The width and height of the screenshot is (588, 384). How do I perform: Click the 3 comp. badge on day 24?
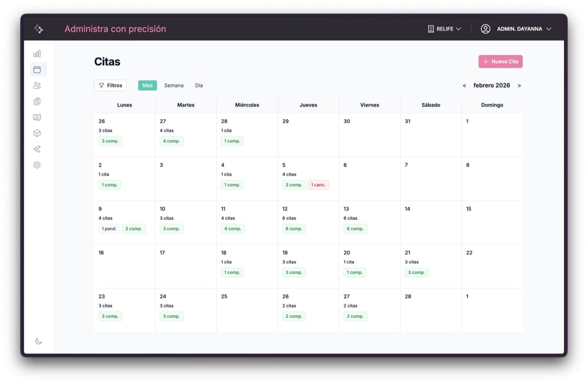(x=171, y=316)
